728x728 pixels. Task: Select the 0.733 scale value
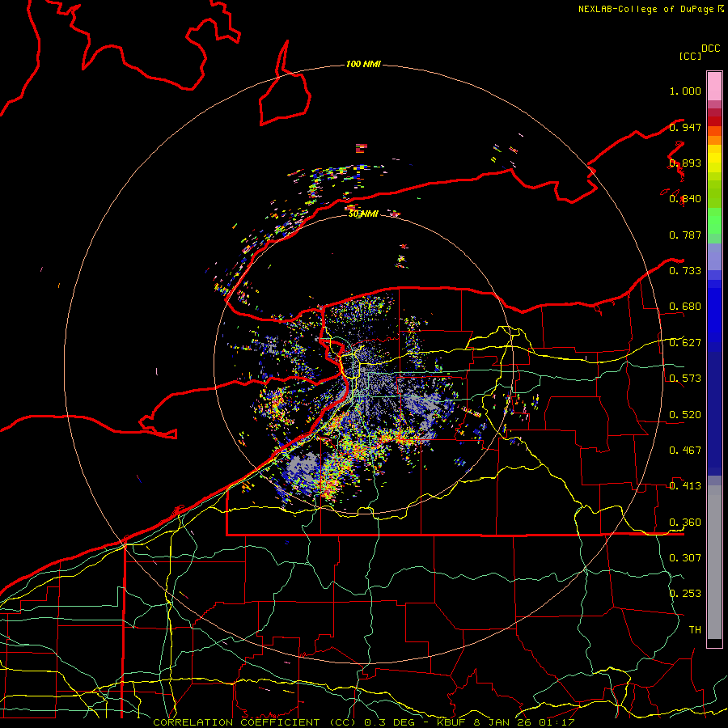click(685, 271)
